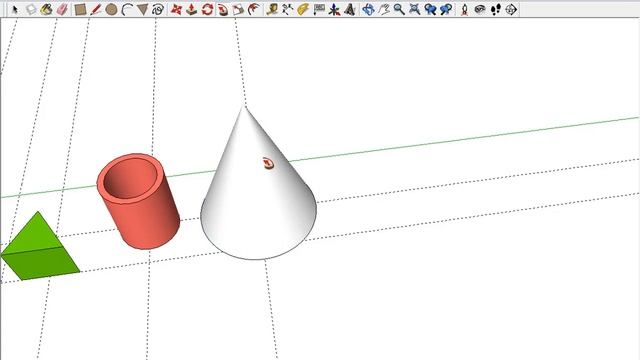Image resolution: width=640 pixels, height=360 pixels.
Task: Select the triangle Polygon tool
Action: coord(142,9)
